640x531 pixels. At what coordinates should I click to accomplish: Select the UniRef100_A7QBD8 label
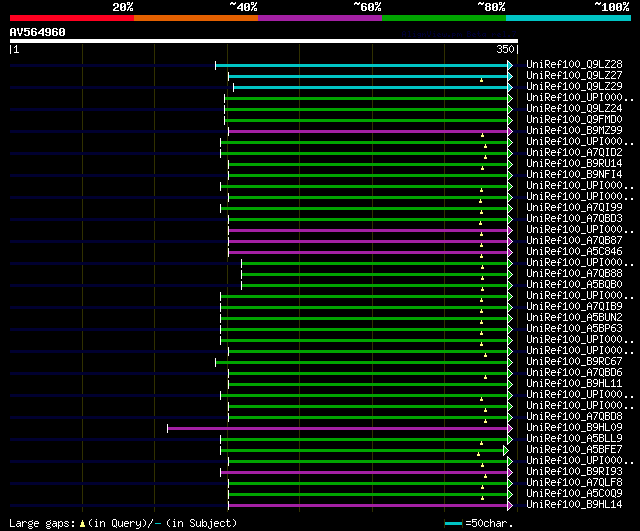tap(574, 417)
